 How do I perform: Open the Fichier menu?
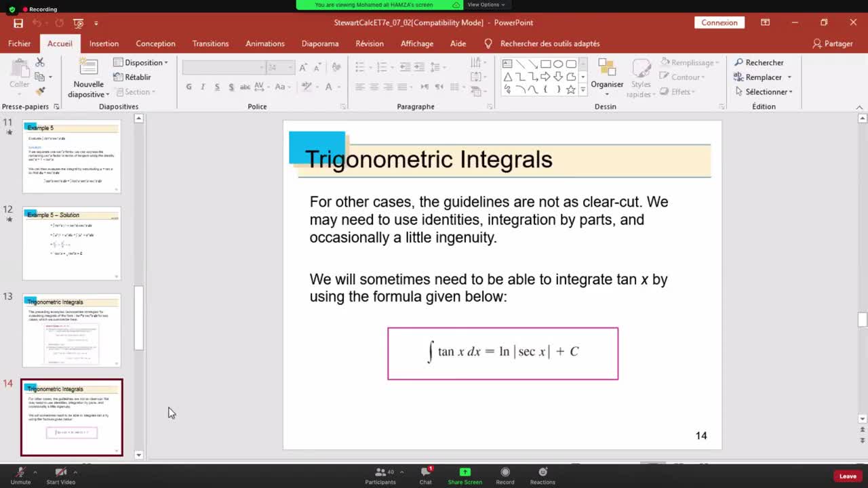pos(19,43)
